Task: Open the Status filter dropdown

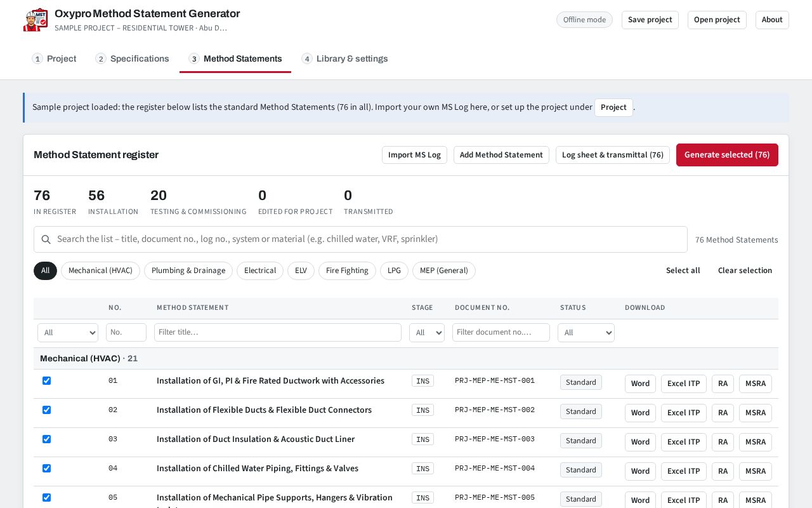Action: [586, 333]
